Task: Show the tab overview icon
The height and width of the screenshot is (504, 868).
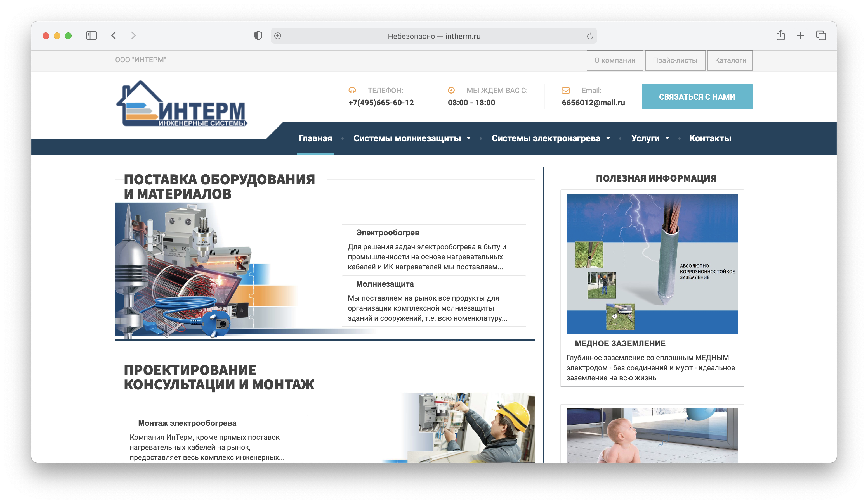Action: point(821,35)
